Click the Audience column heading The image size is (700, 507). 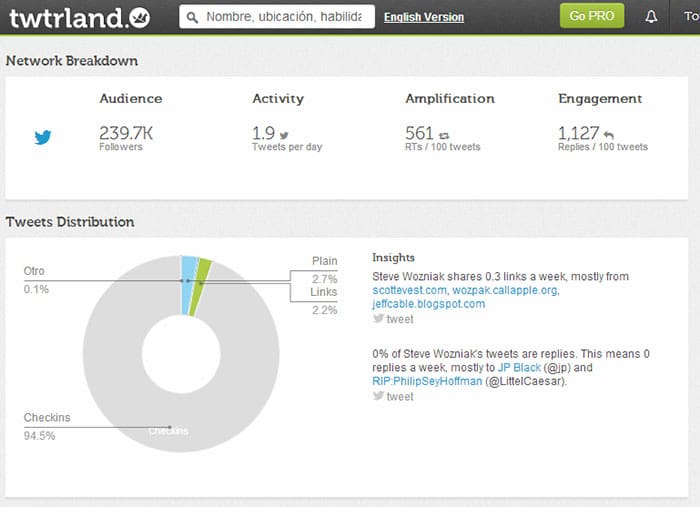(131, 99)
